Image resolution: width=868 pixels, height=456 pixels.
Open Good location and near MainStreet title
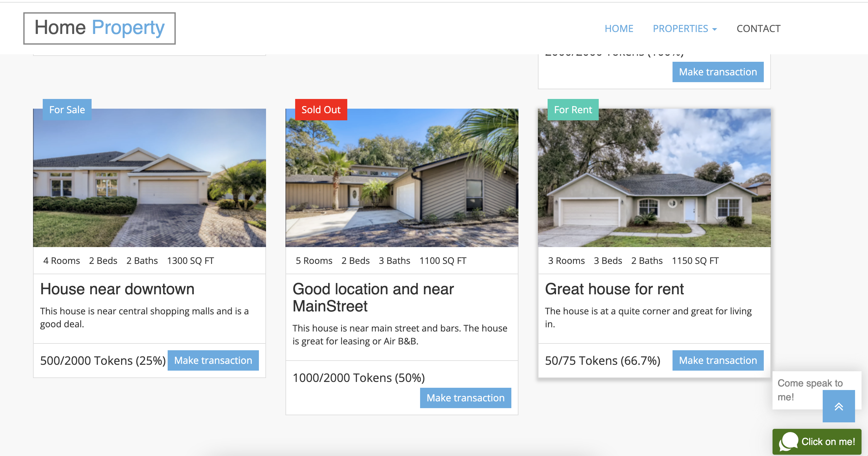[373, 298]
